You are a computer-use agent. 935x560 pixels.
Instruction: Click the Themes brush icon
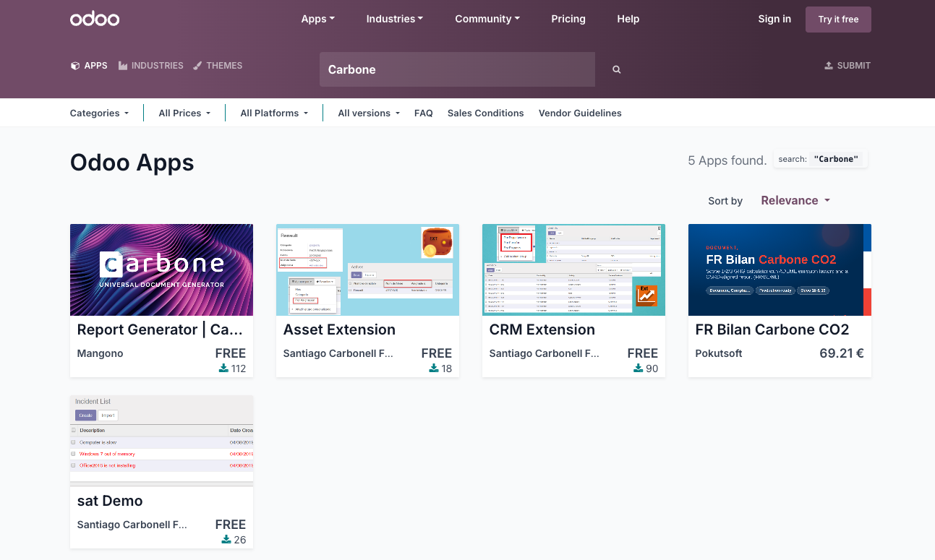197,66
